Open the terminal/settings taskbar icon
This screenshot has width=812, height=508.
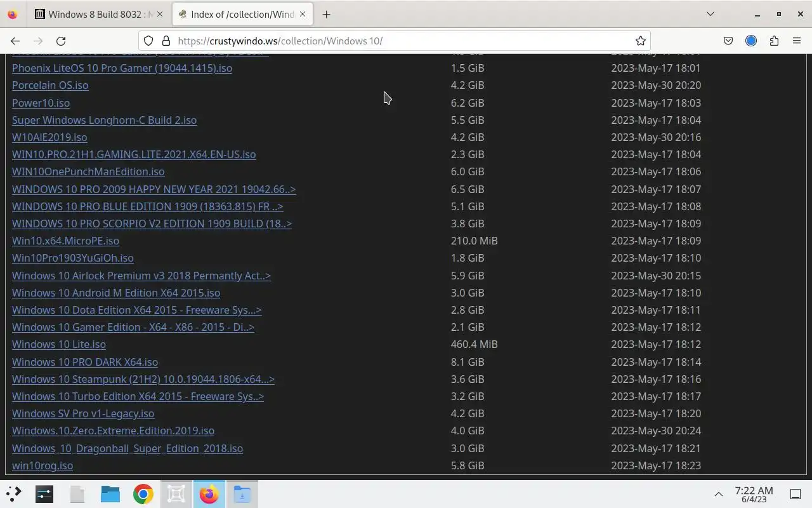coord(44,494)
